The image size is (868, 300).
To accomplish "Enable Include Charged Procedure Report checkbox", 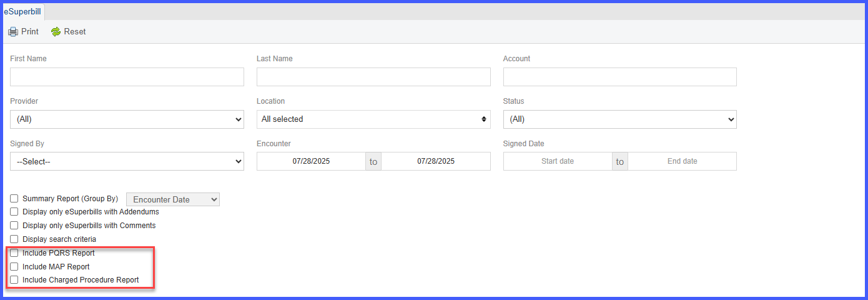I will tap(14, 280).
